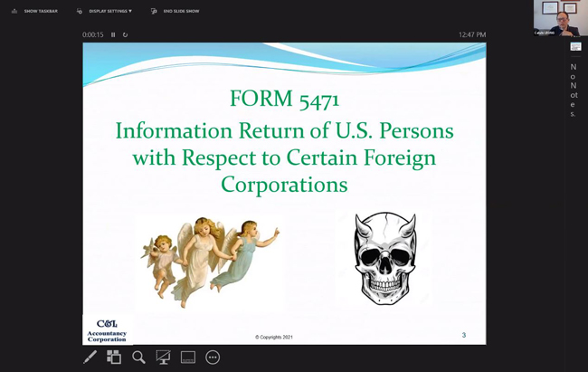Open More slide show options menu

(x=213, y=358)
